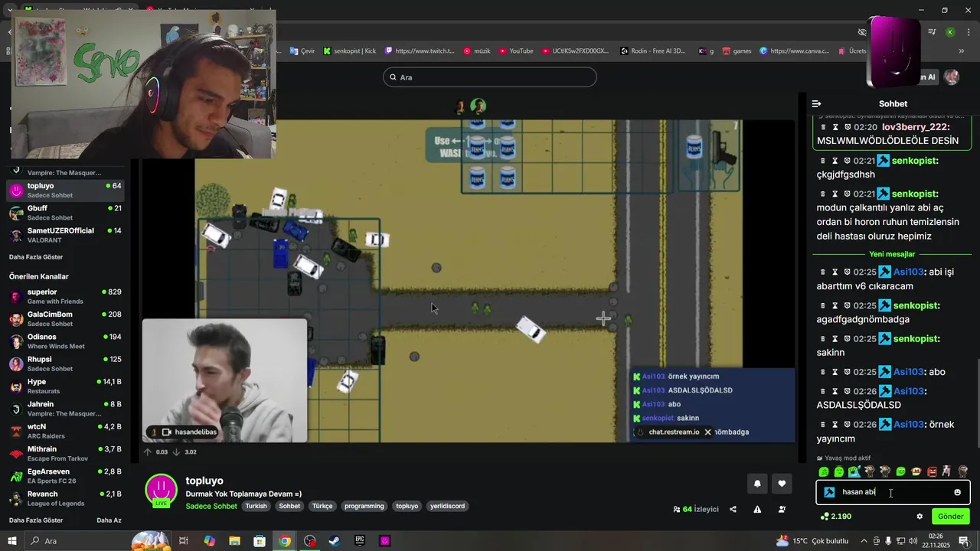980x551 pixels.
Task: Open Chrome media control icon
Action: pos(932,32)
